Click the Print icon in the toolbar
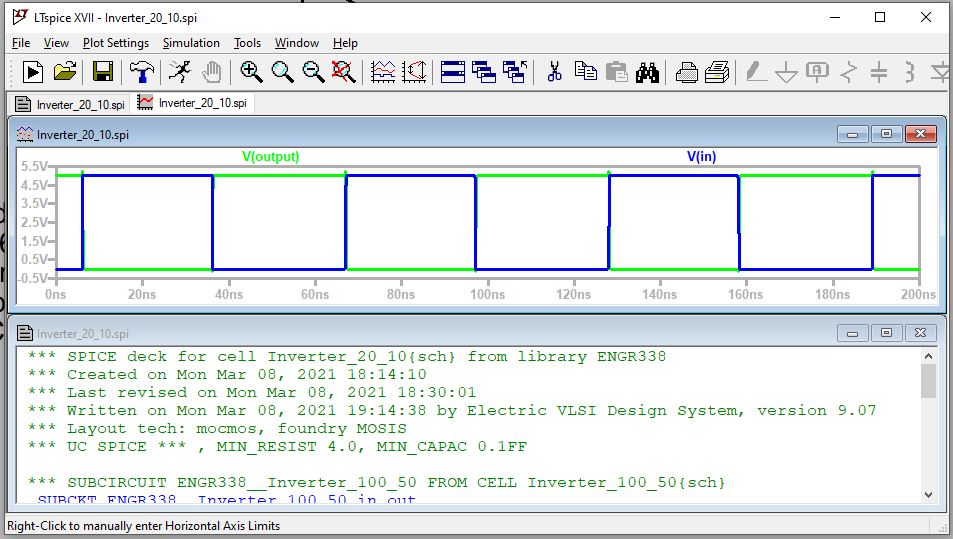The image size is (953, 539). [x=686, y=72]
